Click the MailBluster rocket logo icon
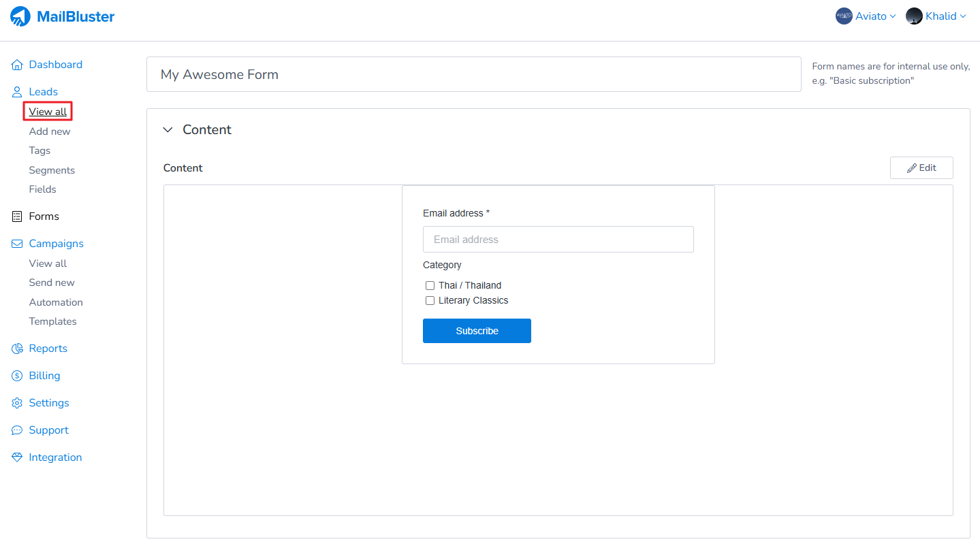Viewport: 980px width, 548px height. pos(20,16)
